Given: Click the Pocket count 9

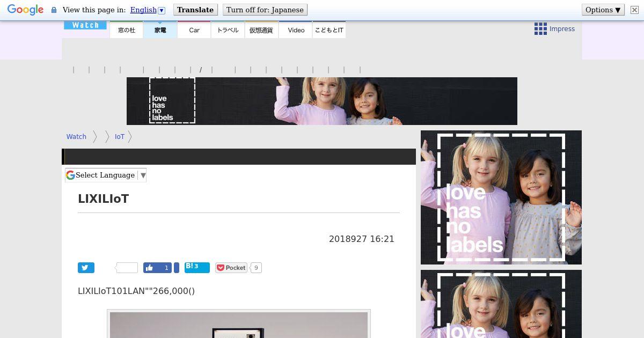Looking at the screenshot, I should [256, 268].
